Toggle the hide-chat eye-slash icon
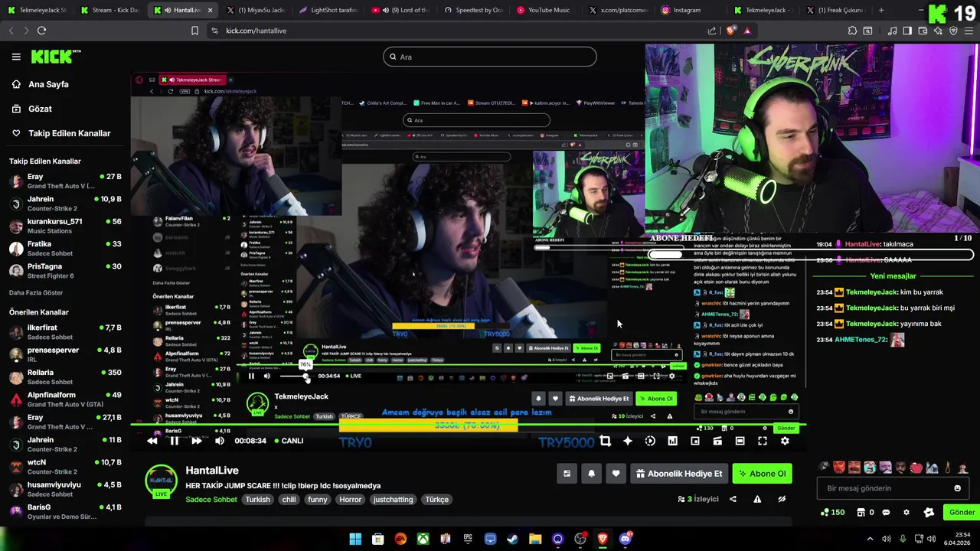The height and width of the screenshot is (551, 980). [782, 499]
